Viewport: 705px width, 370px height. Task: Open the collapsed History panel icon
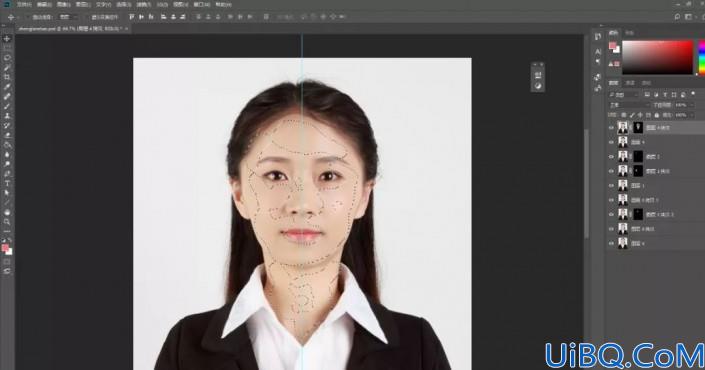tap(598, 37)
